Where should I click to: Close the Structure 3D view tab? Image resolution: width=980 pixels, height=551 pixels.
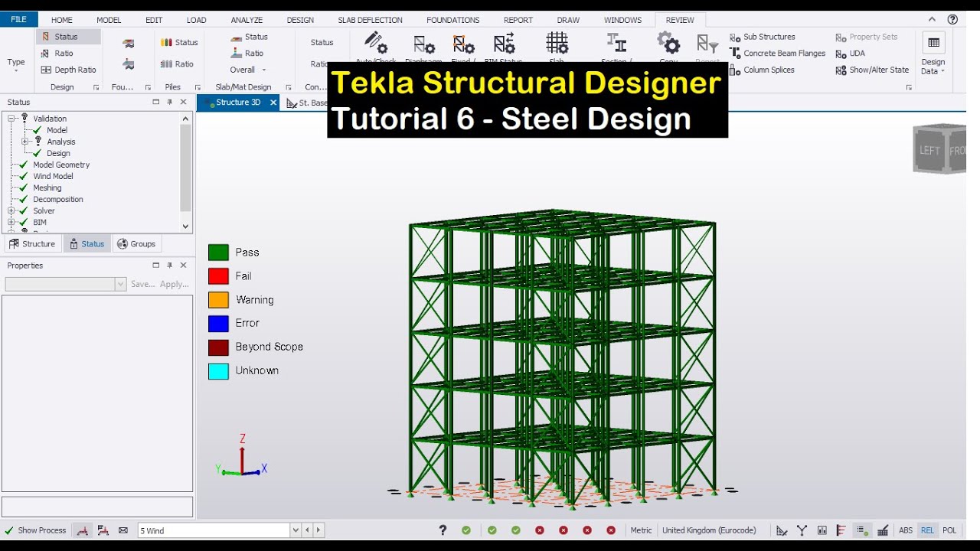pyautogui.click(x=273, y=103)
